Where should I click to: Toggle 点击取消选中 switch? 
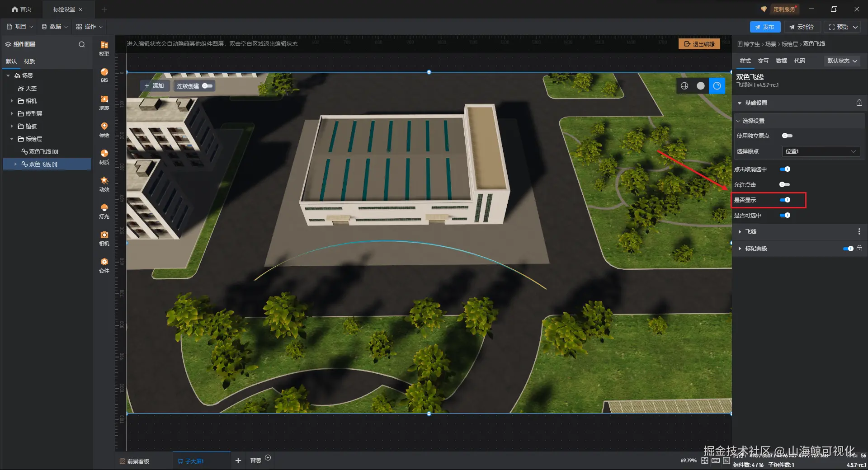[785, 169]
